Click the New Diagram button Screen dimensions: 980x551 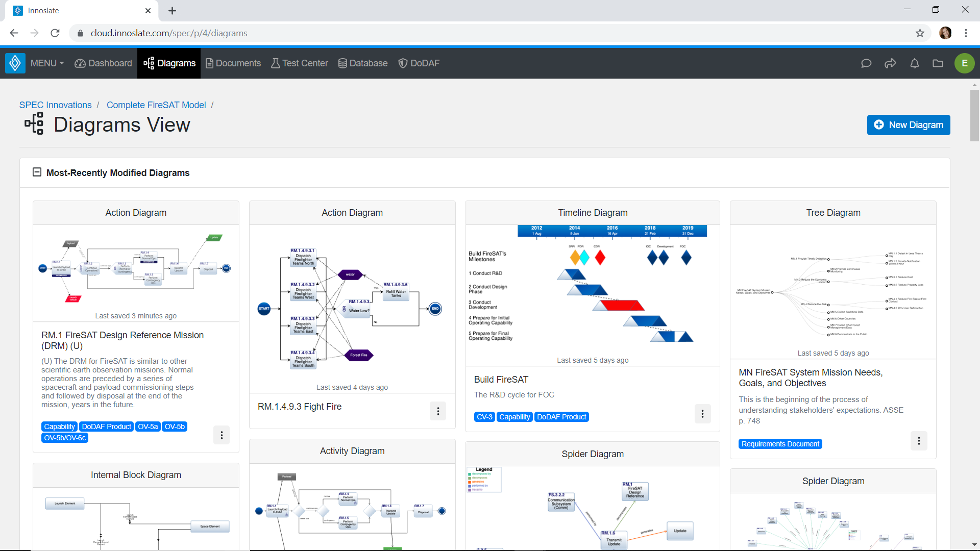(909, 125)
